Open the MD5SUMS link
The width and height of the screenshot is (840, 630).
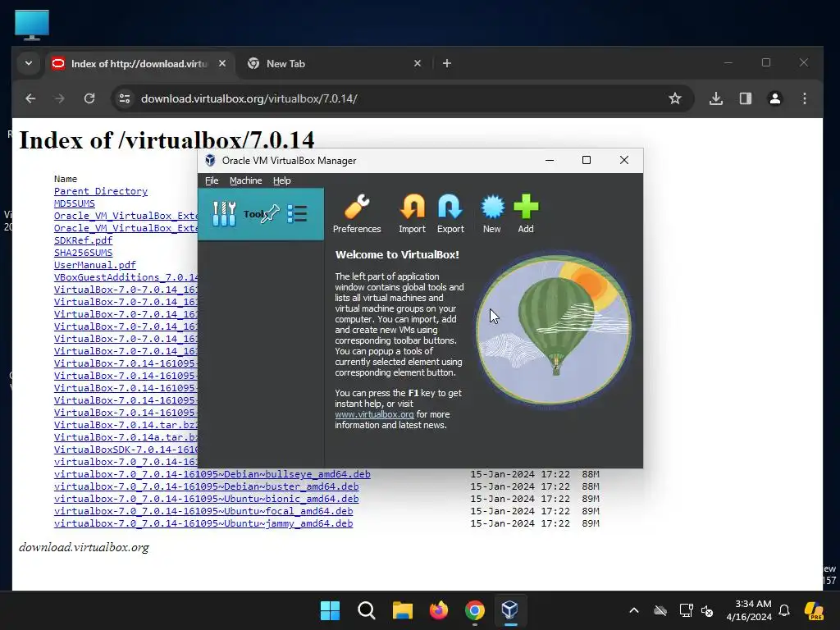pyautogui.click(x=75, y=203)
